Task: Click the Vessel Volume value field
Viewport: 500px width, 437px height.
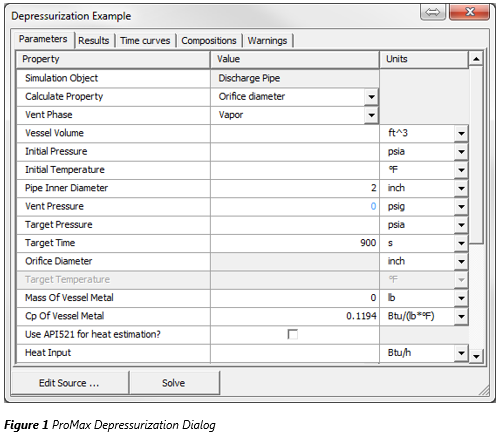Action: point(295,134)
